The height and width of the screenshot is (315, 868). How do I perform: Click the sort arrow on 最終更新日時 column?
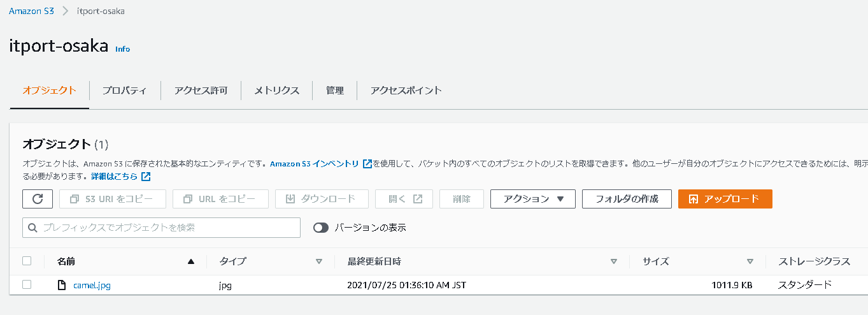pyautogui.click(x=614, y=261)
